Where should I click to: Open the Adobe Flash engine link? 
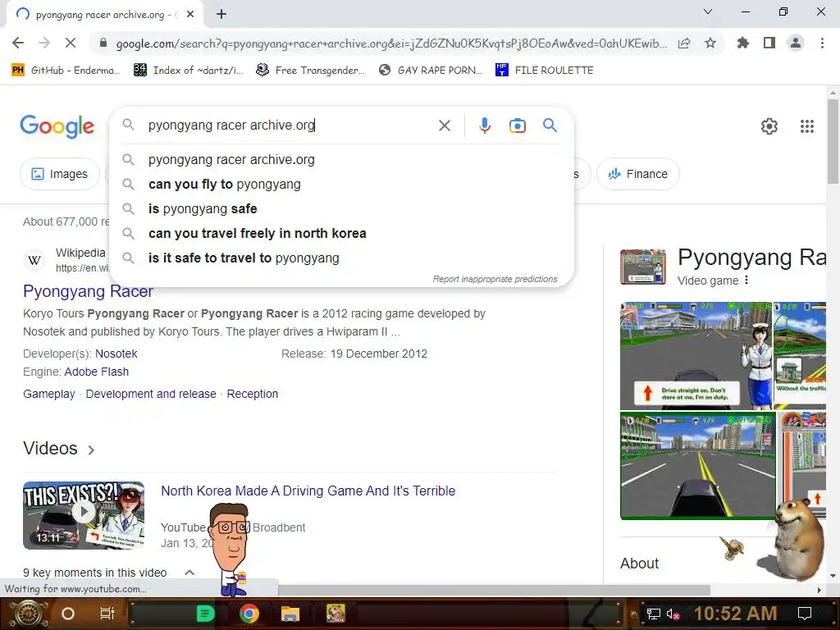coord(97,372)
